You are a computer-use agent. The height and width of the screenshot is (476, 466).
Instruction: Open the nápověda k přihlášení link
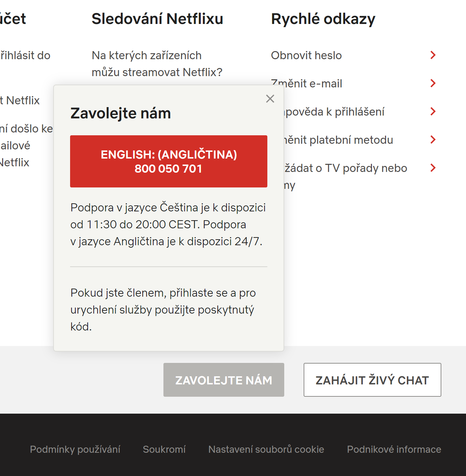click(x=334, y=112)
